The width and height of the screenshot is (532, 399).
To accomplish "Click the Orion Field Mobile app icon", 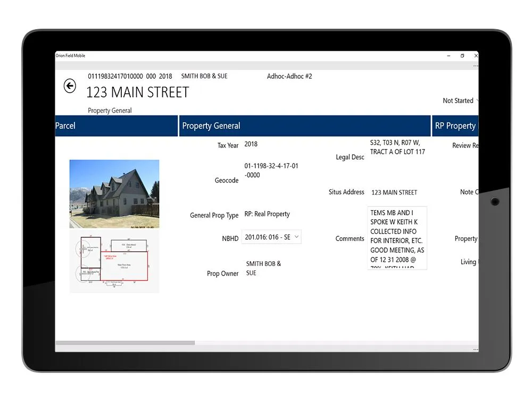I will [x=71, y=55].
